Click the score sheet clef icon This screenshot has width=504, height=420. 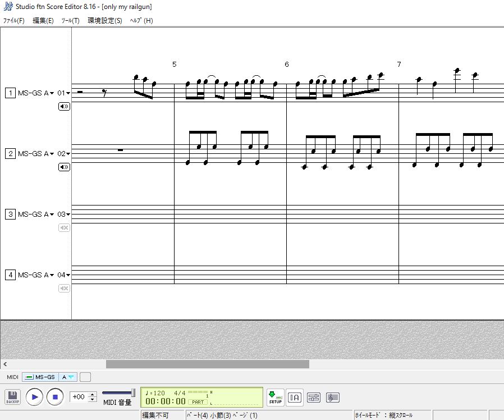pyautogui.click(x=332, y=398)
